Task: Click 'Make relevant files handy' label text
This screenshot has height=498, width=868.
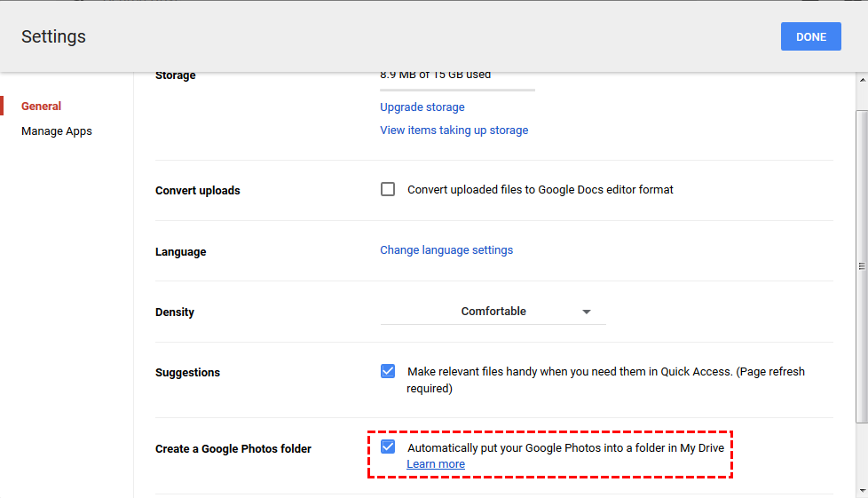Action: (605, 372)
